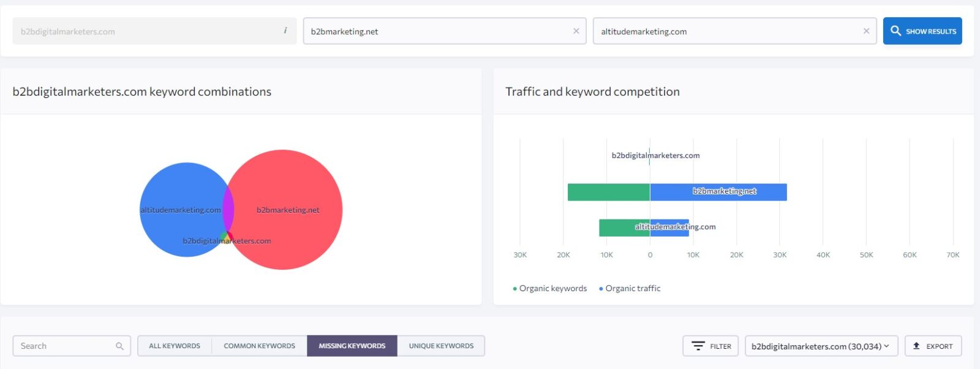
Task: Open the Unique Keywords tab
Action: point(441,346)
